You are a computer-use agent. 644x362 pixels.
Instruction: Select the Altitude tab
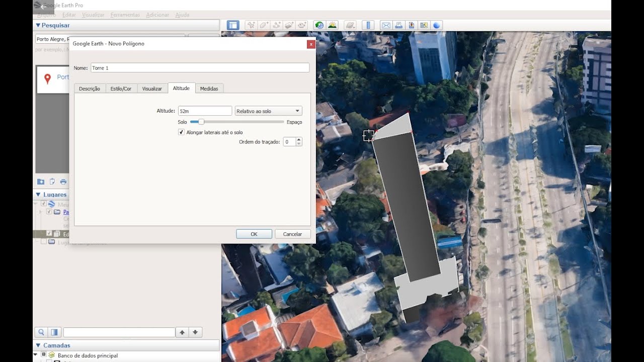pyautogui.click(x=181, y=88)
